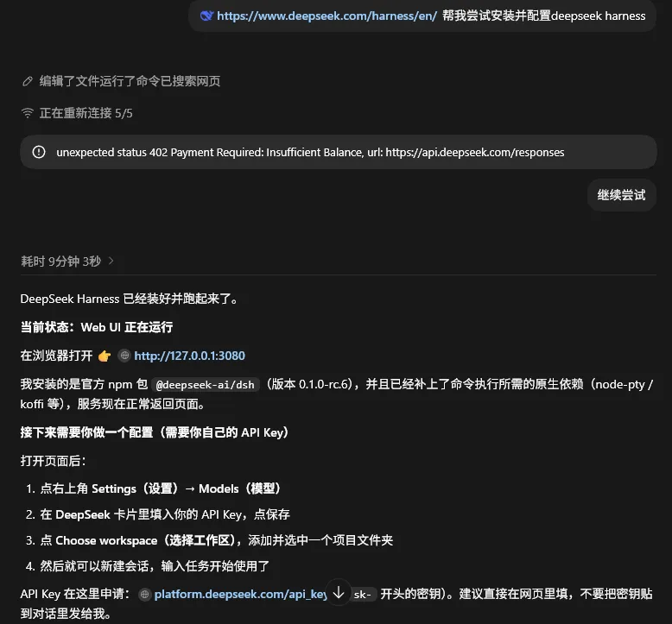
Task: Click the globe icon before 127.0.0.1 link
Action: tap(124, 356)
